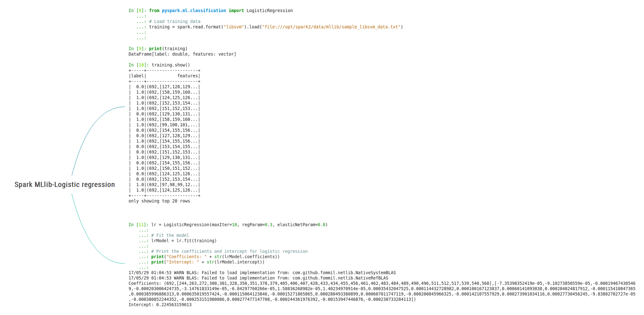This screenshot has width=644, height=315.
Task: Click the LogisticRegression(maxIter=10) constructor line
Action: [x=239, y=225]
